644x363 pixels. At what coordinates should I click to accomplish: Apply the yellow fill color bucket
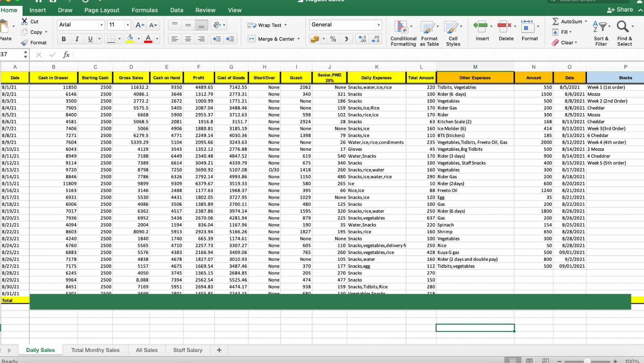coord(130,38)
